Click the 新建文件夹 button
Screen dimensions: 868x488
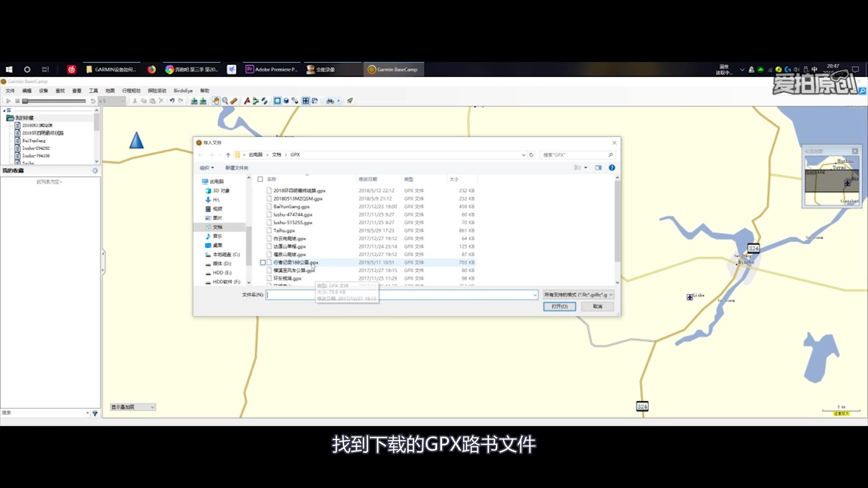tap(237, 168)
